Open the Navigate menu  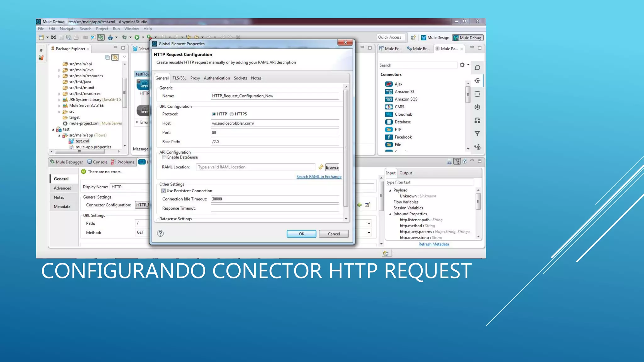pos(67,29)
